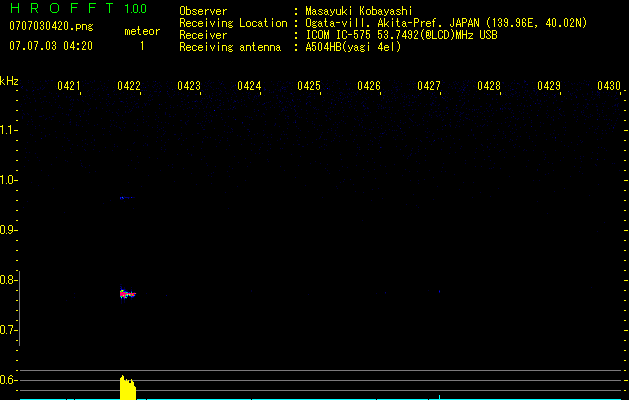Click the time label 0430

pyautogui.click(x=609, y=85)
